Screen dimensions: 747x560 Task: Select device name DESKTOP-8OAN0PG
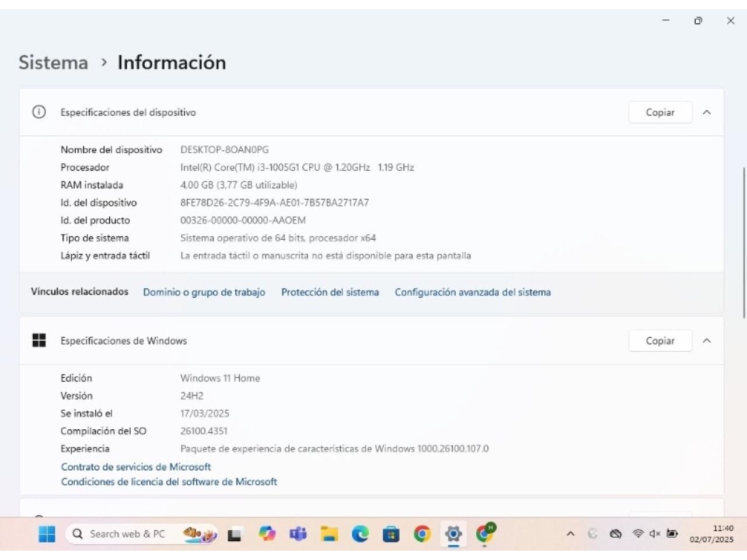coord(225,150)
